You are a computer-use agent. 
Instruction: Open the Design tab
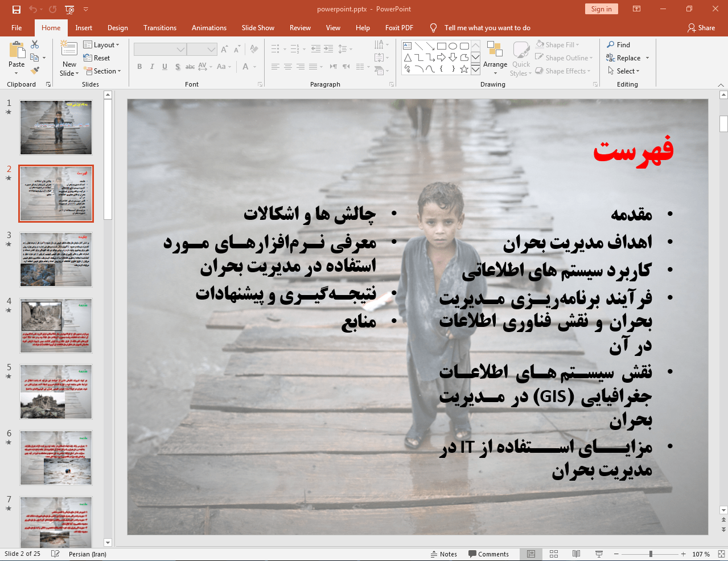(118, 28)
